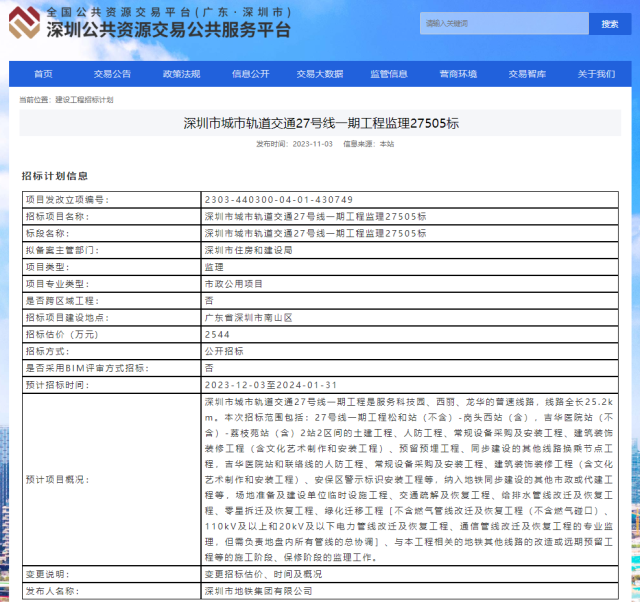Focus the keyword search input field

[x=504, y=24]
